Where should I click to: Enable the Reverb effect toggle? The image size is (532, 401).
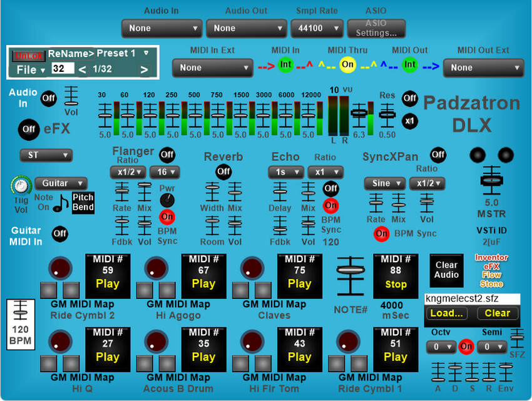tap(223, 171)
